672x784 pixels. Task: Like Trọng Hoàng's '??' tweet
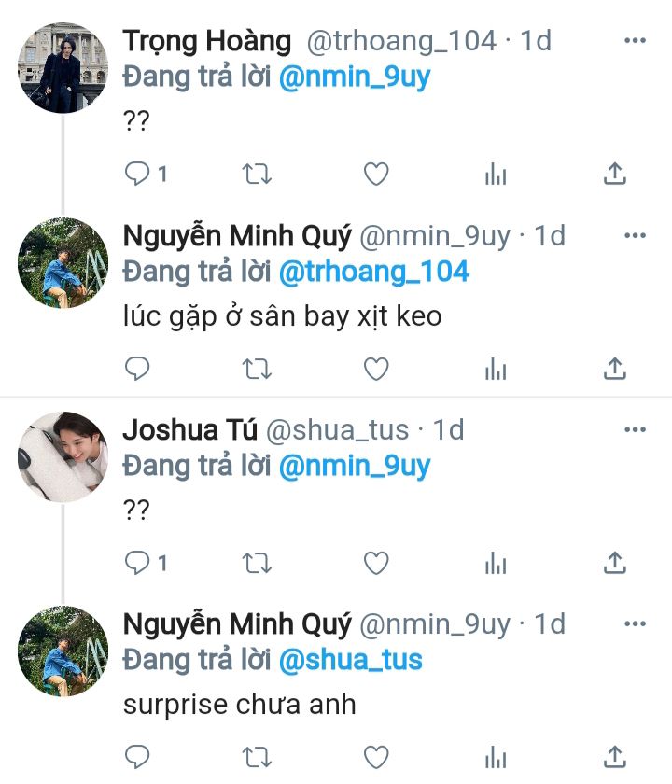pyautogui.click(x=375, y=174)
